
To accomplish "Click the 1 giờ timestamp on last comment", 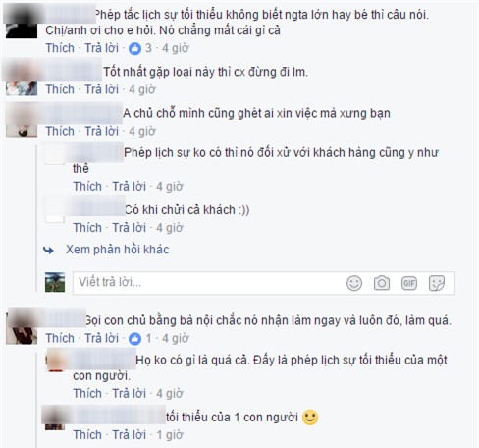I will click(170, 435).
